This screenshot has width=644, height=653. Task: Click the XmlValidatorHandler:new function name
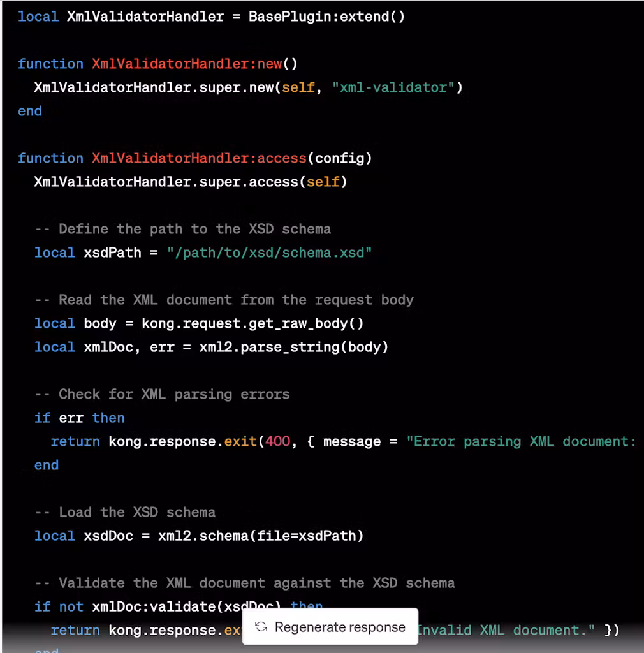pyautogui.click(x=187, y=64)
